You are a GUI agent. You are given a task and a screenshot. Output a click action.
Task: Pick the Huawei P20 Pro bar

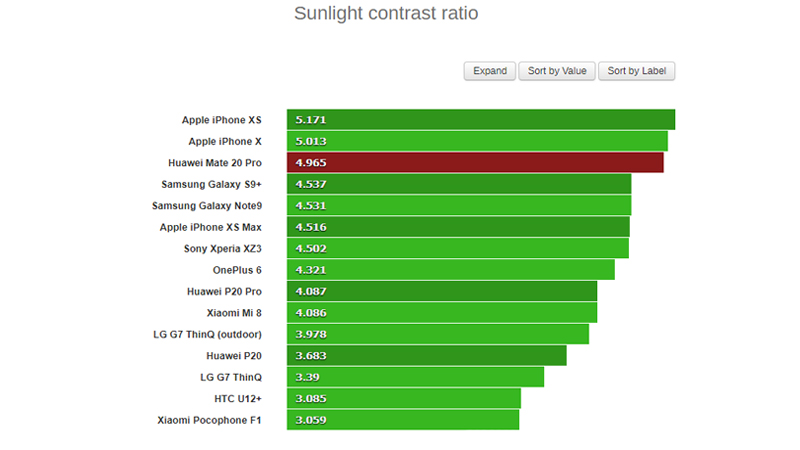[441, 291]
